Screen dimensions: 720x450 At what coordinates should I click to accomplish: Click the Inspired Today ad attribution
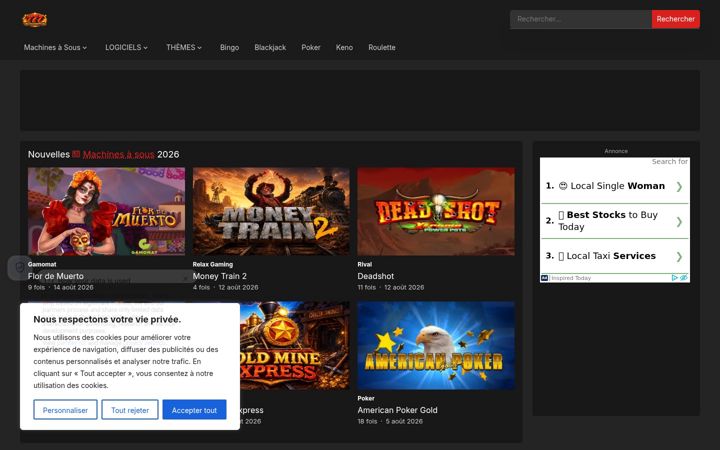[571, 278]
